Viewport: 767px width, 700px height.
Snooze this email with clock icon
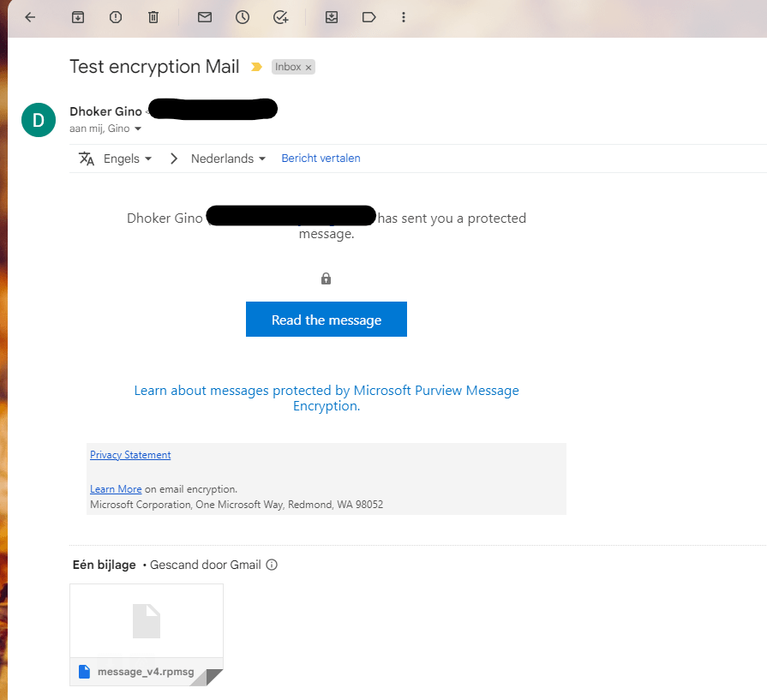pos(243,17)
